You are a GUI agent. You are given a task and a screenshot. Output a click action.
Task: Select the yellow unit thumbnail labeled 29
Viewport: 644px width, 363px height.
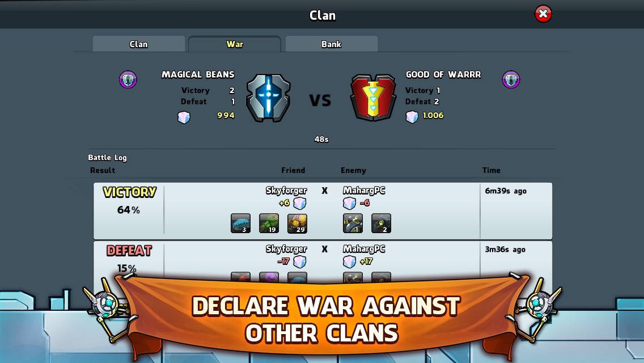pyautogui.click(x=298, y=223)
